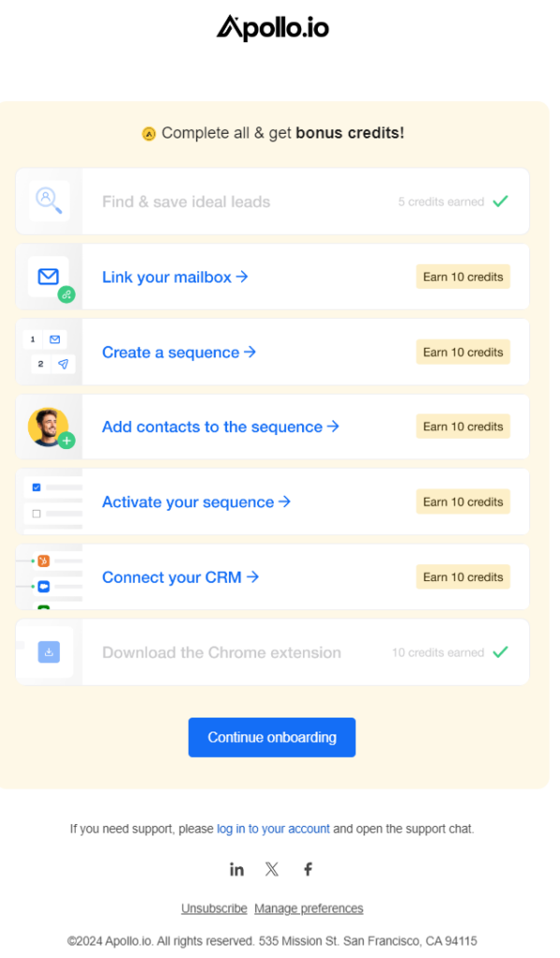This screenshot has height=958, width=560.
Task: Click the green checkmark on Find & save ideal leads
Action: (x=501, y=200)
